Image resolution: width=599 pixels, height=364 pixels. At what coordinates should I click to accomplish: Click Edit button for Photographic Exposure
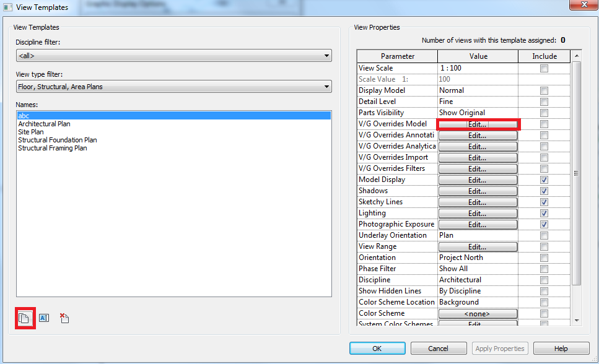(x=478, y=225)
